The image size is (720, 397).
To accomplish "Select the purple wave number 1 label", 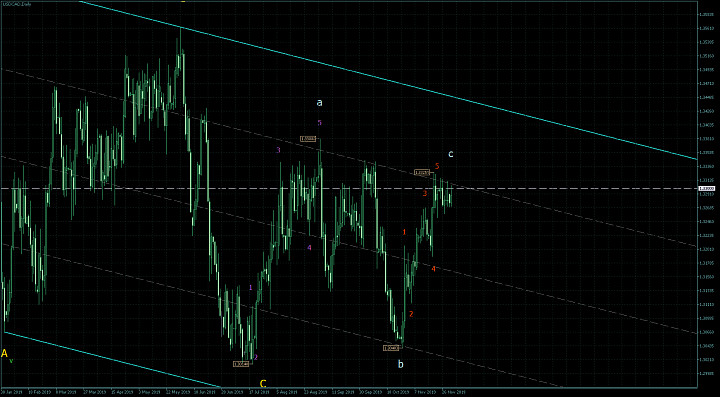I will click(251, 287).
